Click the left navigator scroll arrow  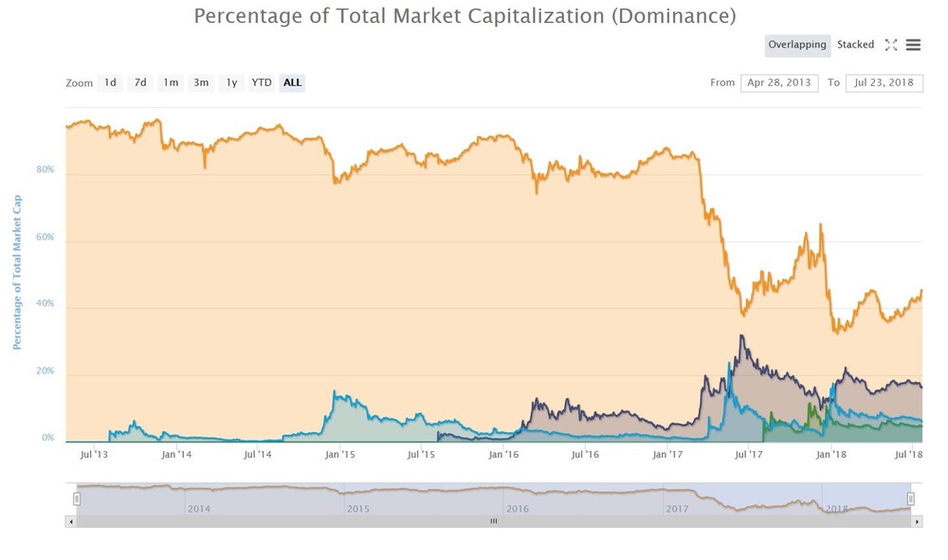click(71, 521)
